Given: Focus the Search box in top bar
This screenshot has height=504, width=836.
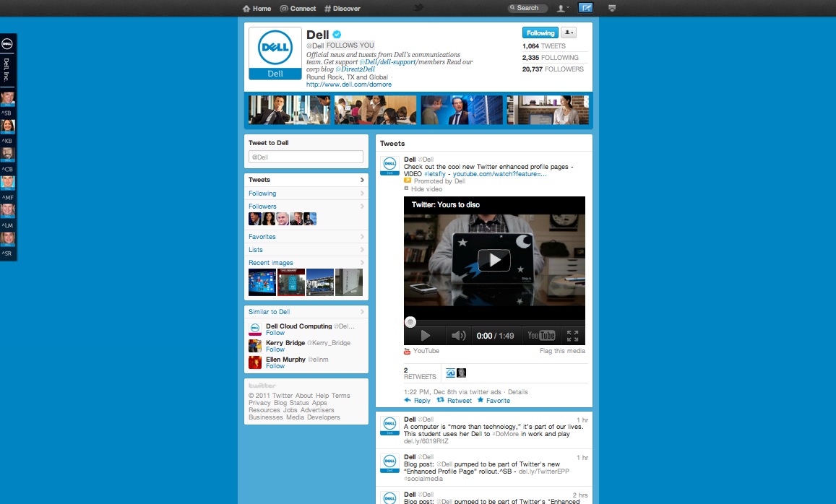Looking at the screenshot, I should [x=527, y=8].
